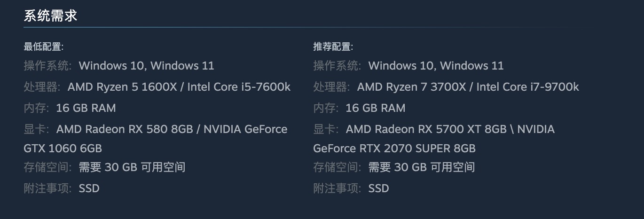Click the AMD Radeon RX 580 8GB text

point(125,129)
